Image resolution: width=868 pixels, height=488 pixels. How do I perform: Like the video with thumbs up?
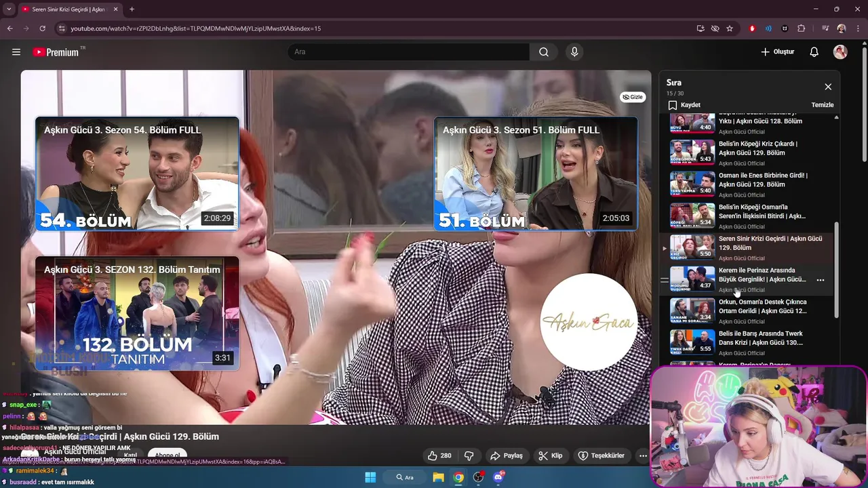click(439, 455)
